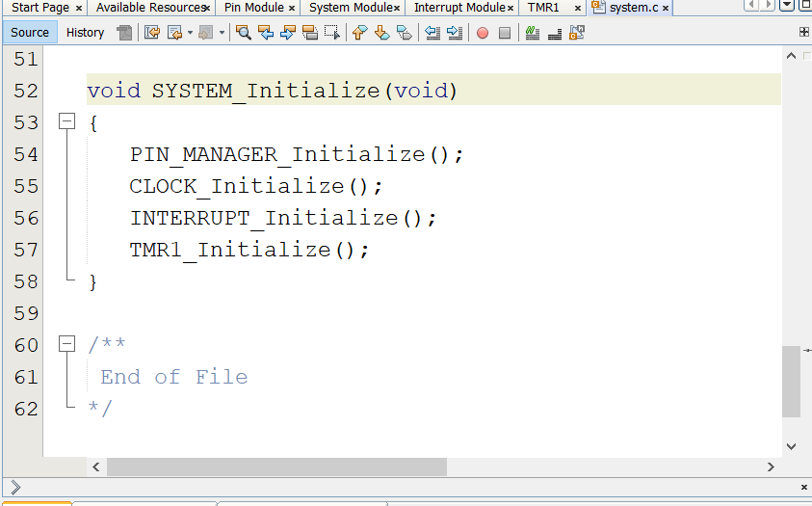Image resolution: width=812 pixels, height=506 pixels.
Task: Start macro recording with the red dot
Action: (483, 33)
